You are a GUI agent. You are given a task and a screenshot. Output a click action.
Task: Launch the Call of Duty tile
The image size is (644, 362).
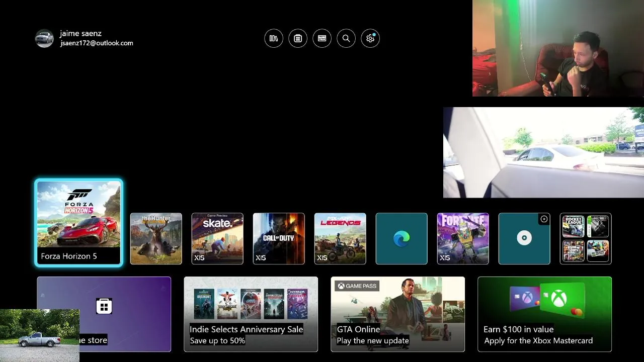(279, 238)
